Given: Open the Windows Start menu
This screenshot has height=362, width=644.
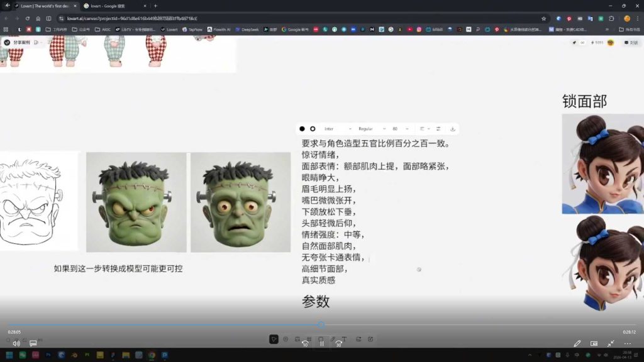Looking at the screenshot, I should point(9,355).
